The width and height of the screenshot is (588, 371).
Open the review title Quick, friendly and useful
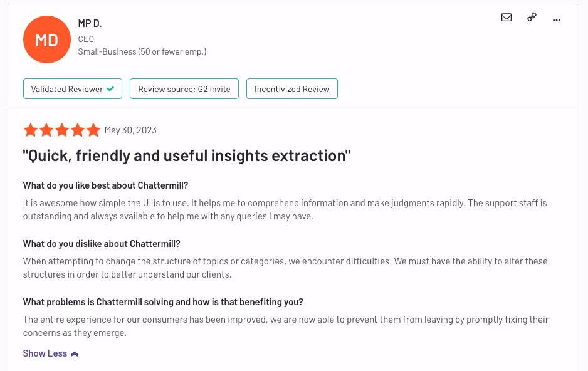187,155
